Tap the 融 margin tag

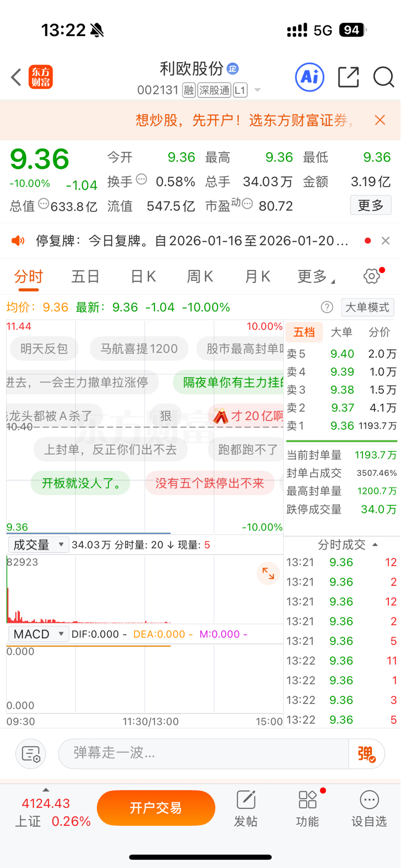189,90
